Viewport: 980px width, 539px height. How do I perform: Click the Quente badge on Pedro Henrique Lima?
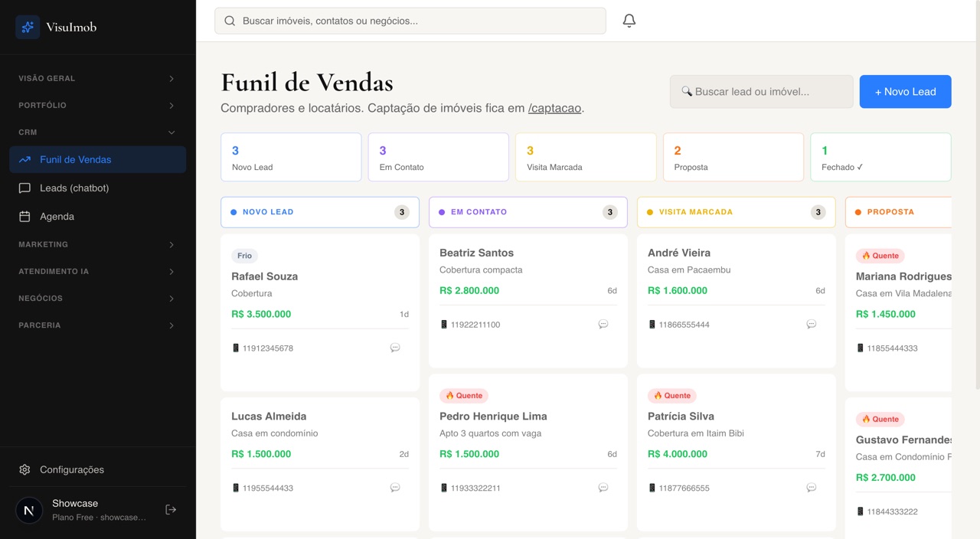click(464, 396)
